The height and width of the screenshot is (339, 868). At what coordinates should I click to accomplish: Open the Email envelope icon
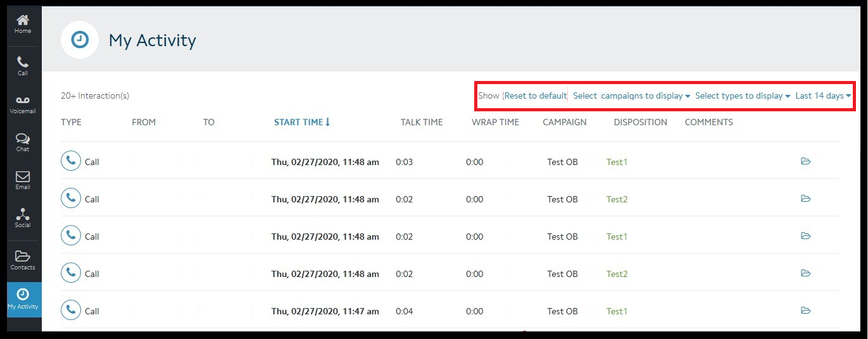tap(23, 180)
